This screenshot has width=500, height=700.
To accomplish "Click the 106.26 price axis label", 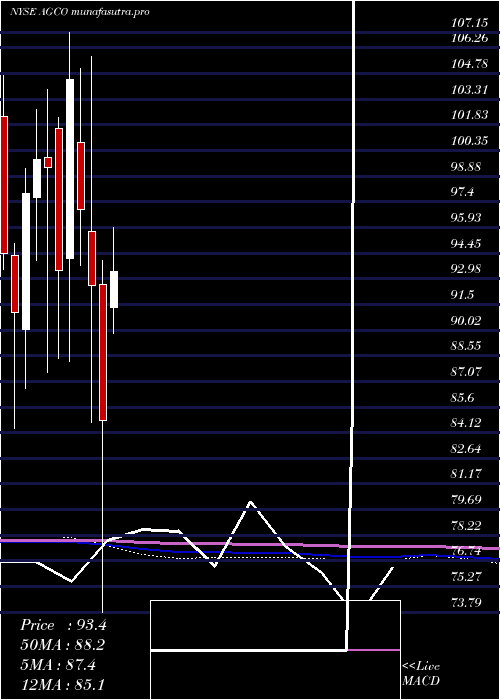I will (470, 38).
